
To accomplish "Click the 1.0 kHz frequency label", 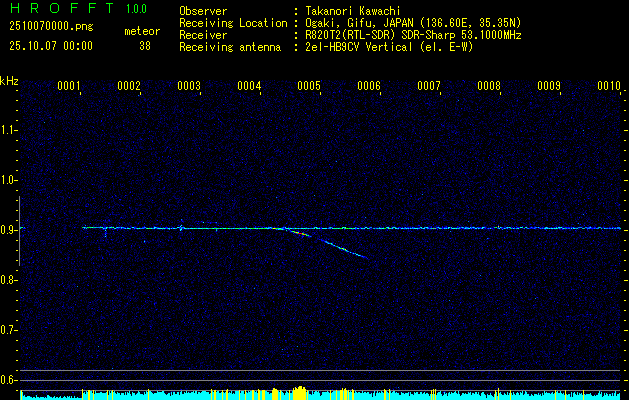I will tap(8, 180).
